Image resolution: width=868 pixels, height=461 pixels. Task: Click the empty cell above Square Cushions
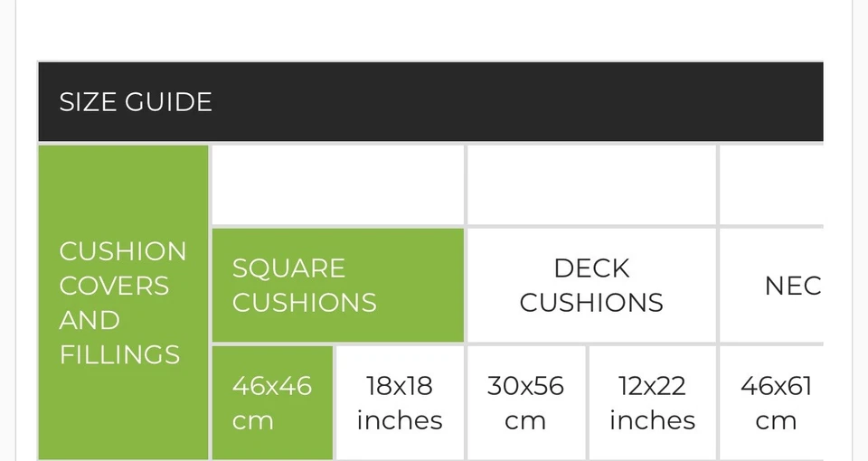point(337,184)
